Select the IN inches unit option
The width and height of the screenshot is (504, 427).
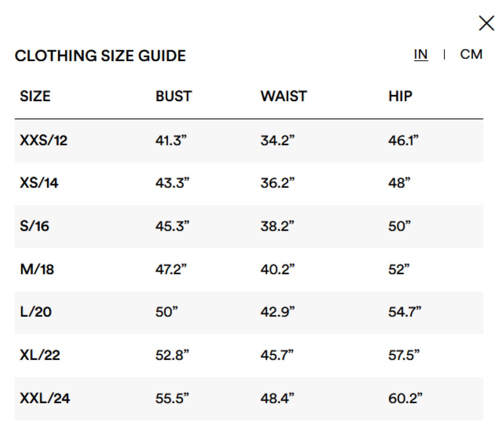tap(421, 55)
